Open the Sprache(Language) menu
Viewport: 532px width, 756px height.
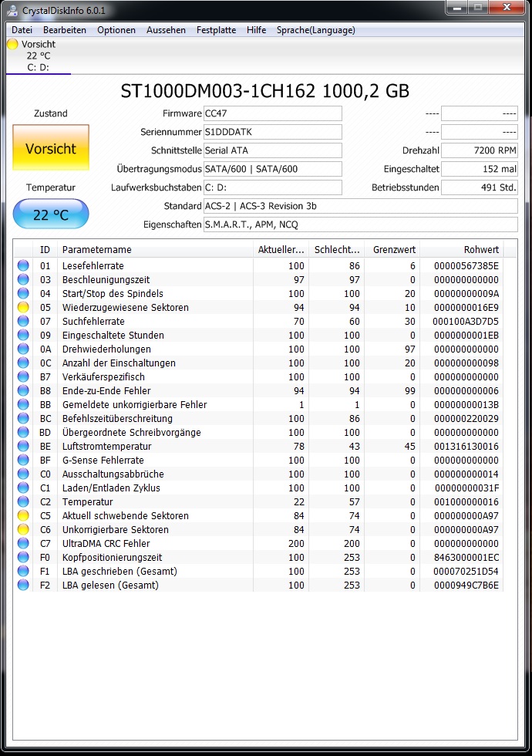[315, 30]
